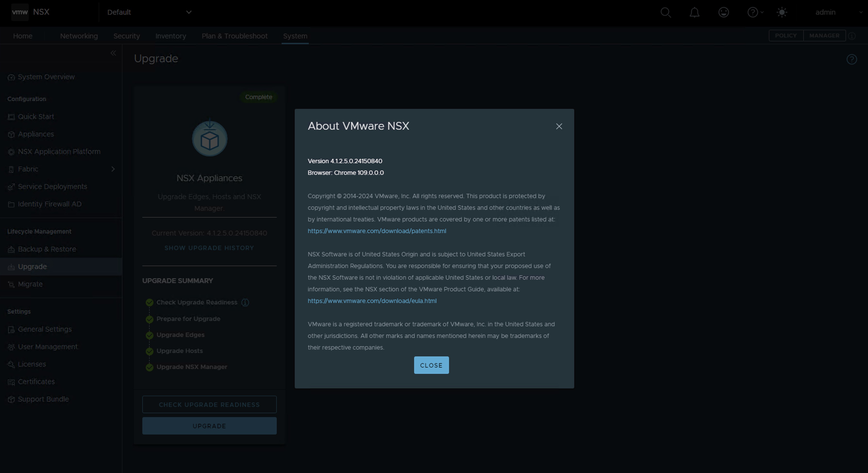Switch to POLICY mode
The image size is (868, 473).
[x=786, y=36]
